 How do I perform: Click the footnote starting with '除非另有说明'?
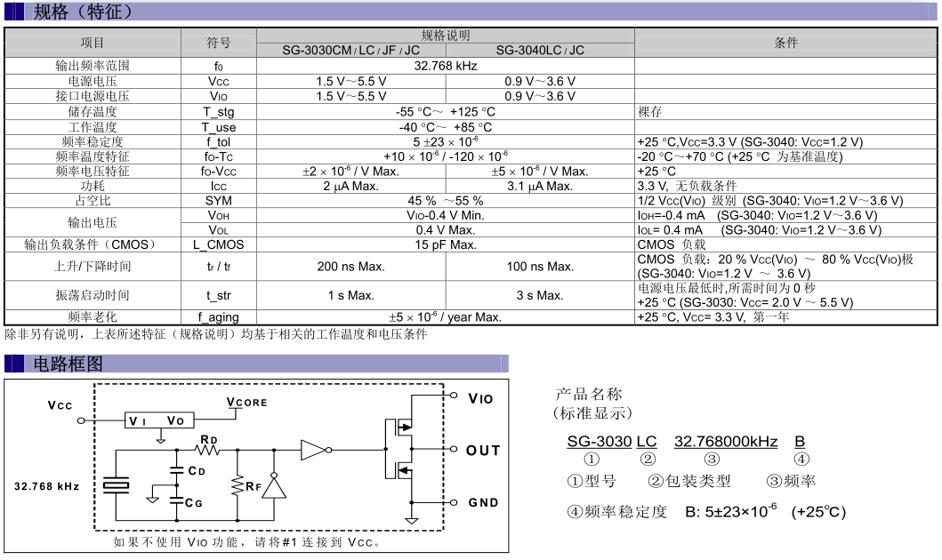(215, 334)
